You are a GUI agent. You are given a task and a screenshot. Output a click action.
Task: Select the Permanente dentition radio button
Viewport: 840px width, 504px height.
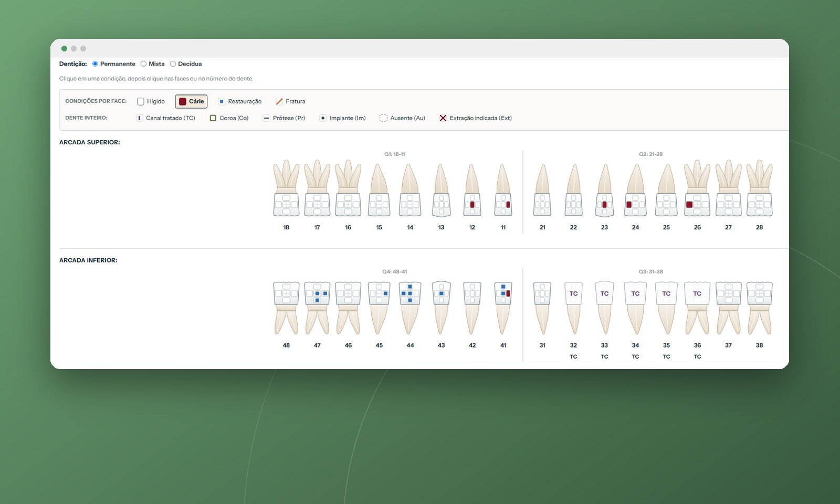click(x=95, y=64)
